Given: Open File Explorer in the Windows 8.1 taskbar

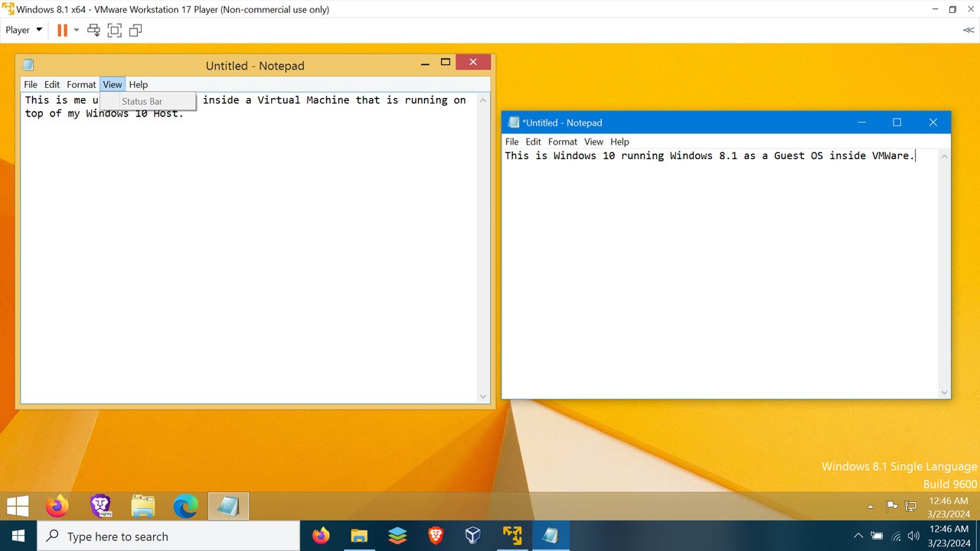Looking at the screenshot, I should [x=143, y=506].
